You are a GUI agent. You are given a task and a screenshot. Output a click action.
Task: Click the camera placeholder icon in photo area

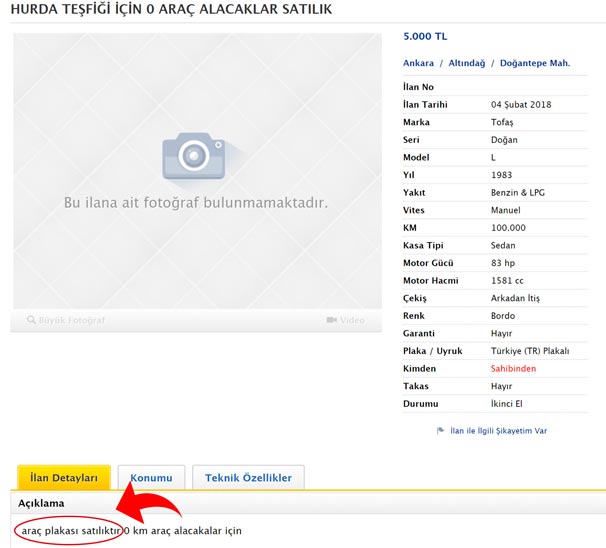pos(194,155)
